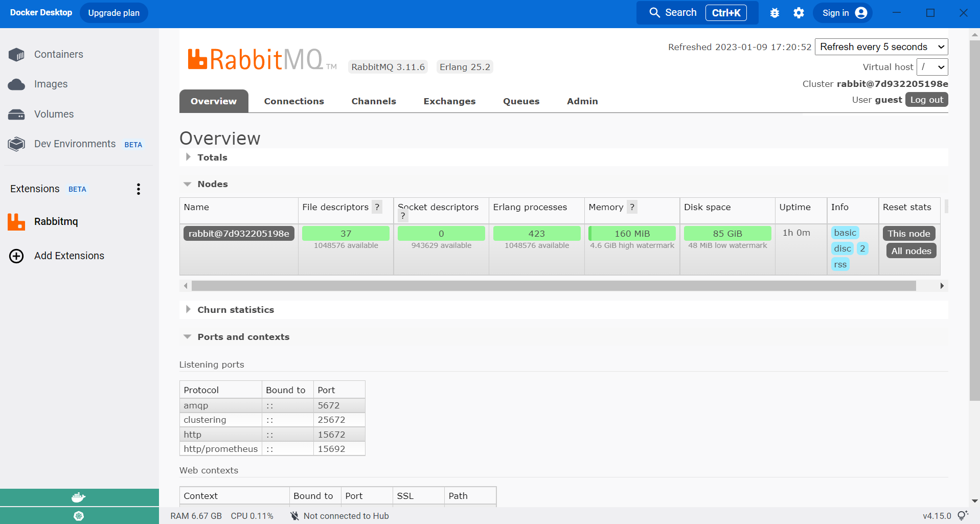The image size is (980, 524).
Task: Open the troubleshoot bug icon
Action: point(774,13)
